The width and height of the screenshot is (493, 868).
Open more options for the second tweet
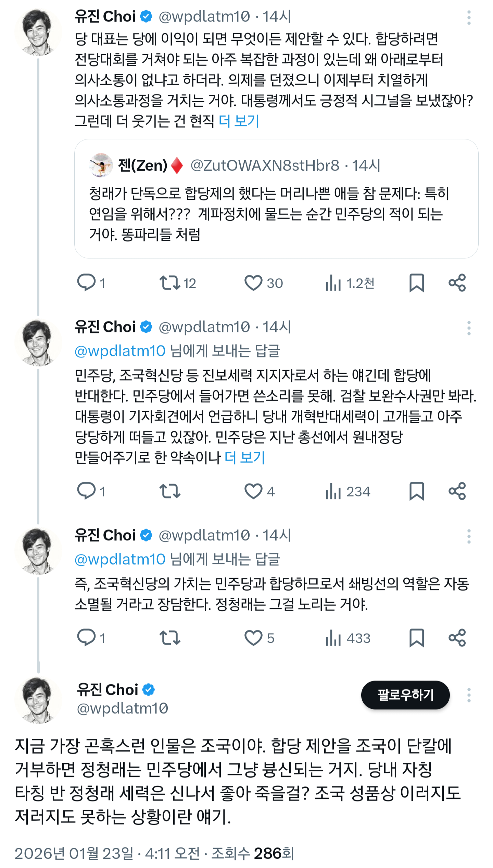tap(469, 328)
